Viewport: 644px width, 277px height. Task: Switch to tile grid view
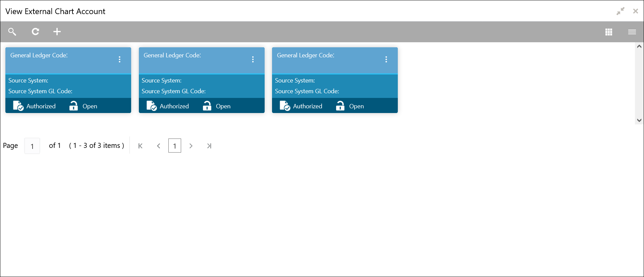tap(609, 32)
